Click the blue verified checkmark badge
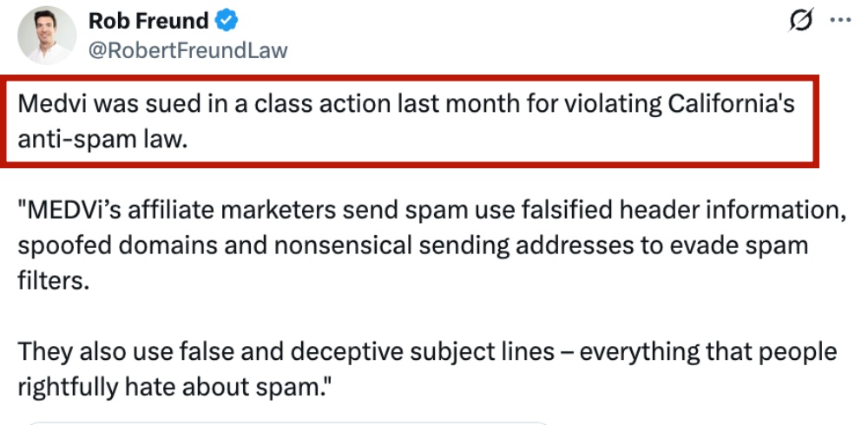This screenshot has height=425, width=868. point(228,20)
